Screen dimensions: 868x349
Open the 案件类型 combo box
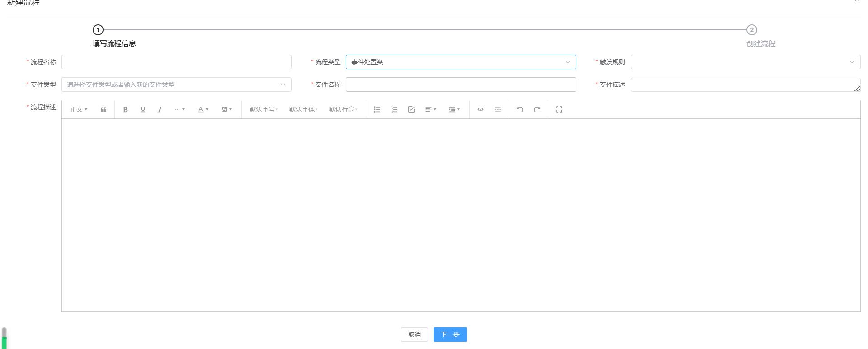tap(176, 85)
